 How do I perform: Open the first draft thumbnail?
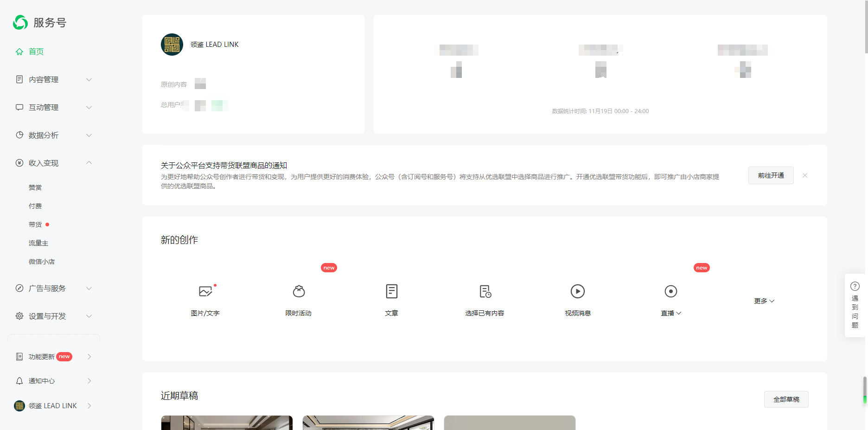point(227,423)
